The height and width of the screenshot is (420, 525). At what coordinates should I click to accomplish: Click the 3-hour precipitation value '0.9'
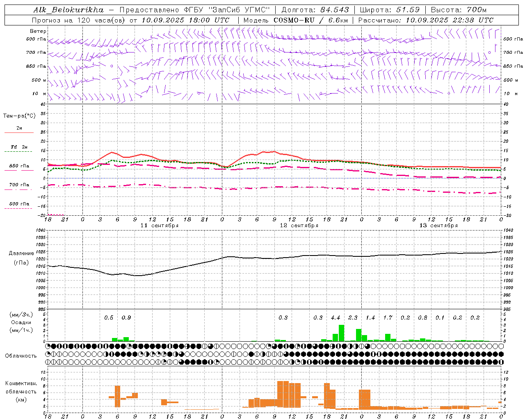[126, 318]
